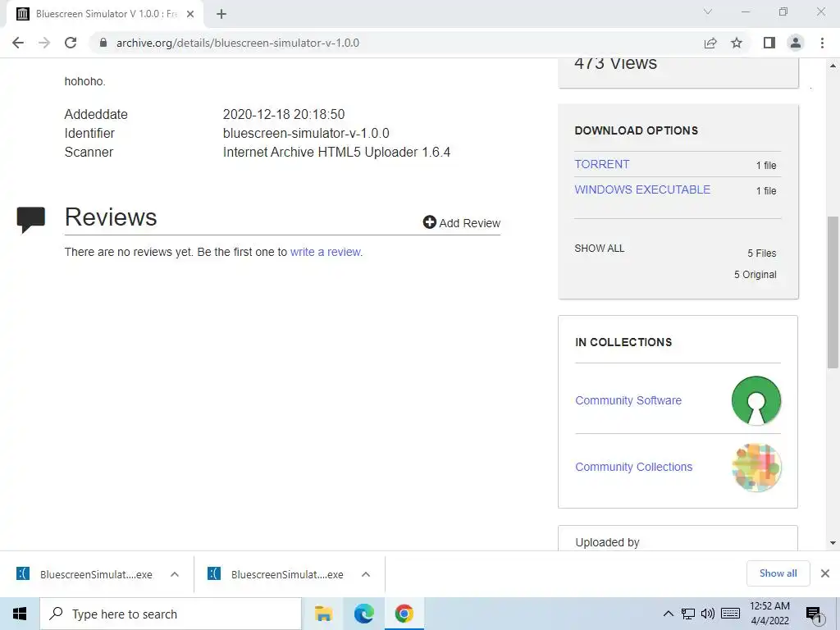840x630 pixels.
Task: Open the Windows Start menu
Action: [x=20, y=614]
